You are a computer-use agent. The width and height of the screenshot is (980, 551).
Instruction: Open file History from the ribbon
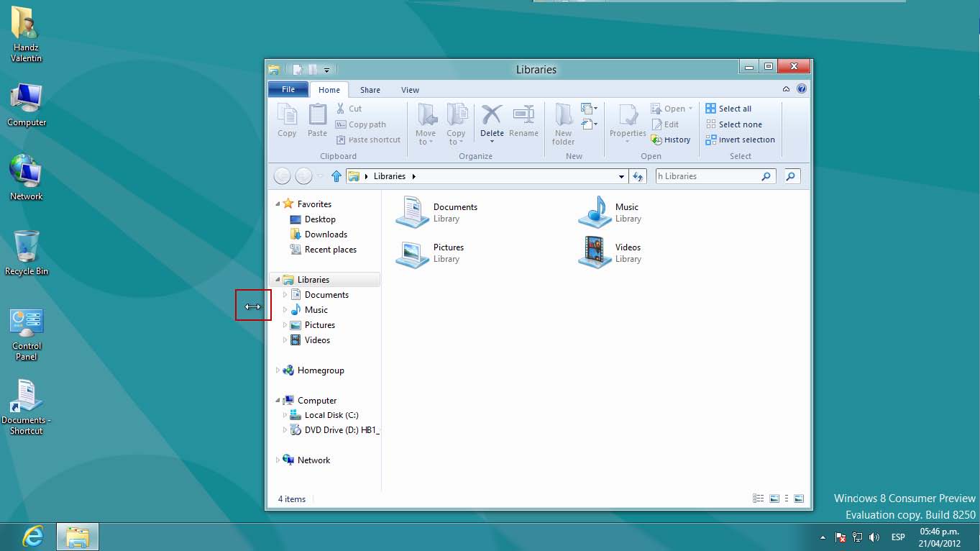click(x=671, y=140)
